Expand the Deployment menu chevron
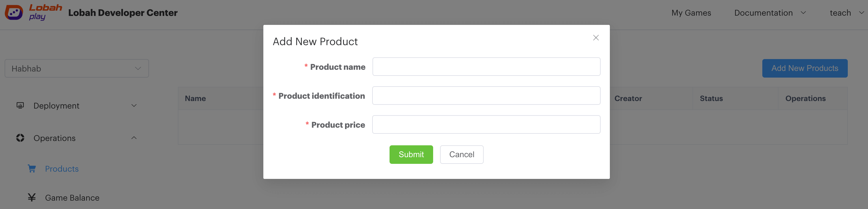The width and height of the screenshot is (868, 209). tap(134, 105)
